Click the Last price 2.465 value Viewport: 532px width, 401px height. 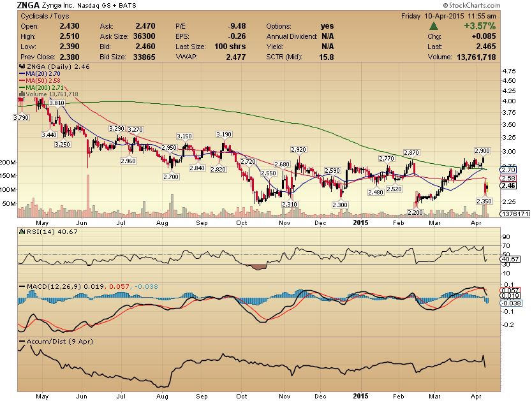point(485,47)
